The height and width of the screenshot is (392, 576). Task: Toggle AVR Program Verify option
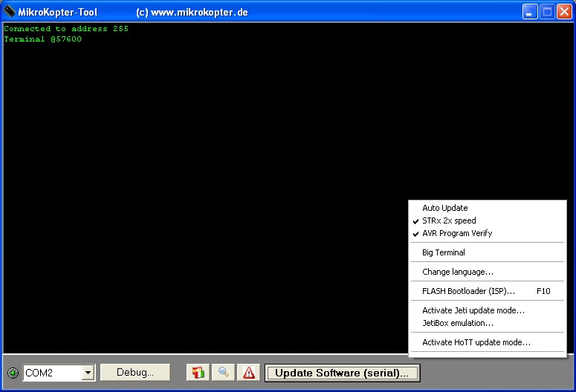(456, 233)
